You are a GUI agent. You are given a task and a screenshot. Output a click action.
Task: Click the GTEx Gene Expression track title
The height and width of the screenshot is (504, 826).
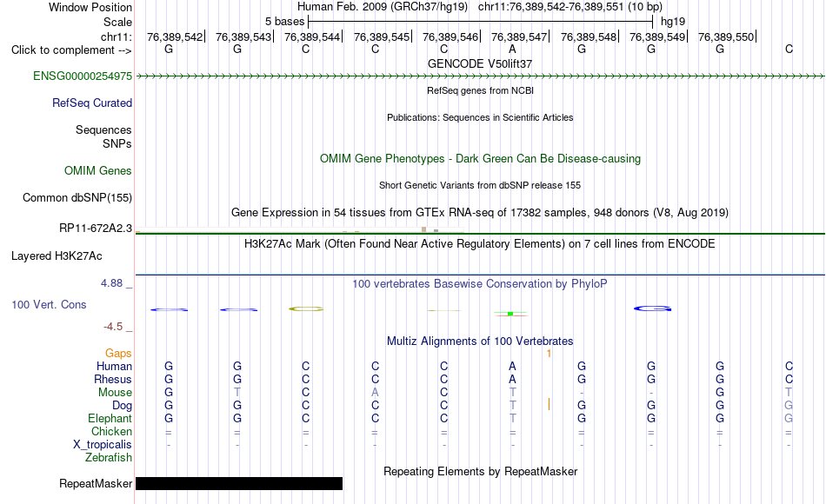(x=480, y=213)
